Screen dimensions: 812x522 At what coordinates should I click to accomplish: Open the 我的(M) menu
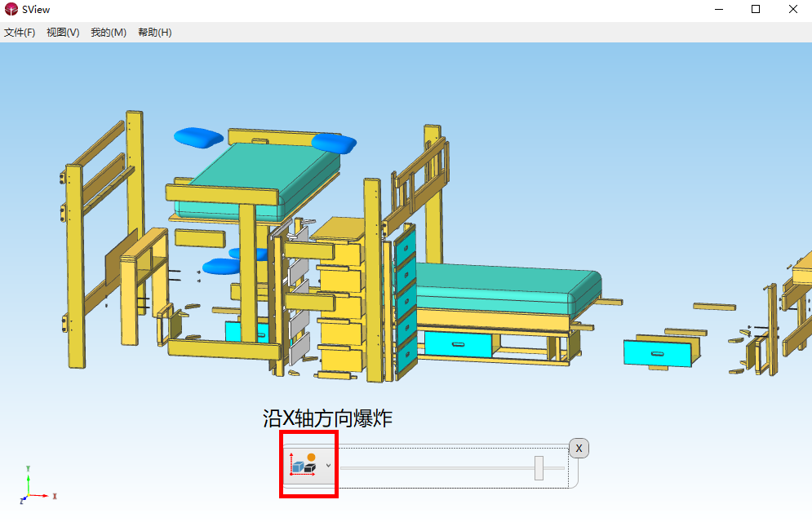click(109, 33)
